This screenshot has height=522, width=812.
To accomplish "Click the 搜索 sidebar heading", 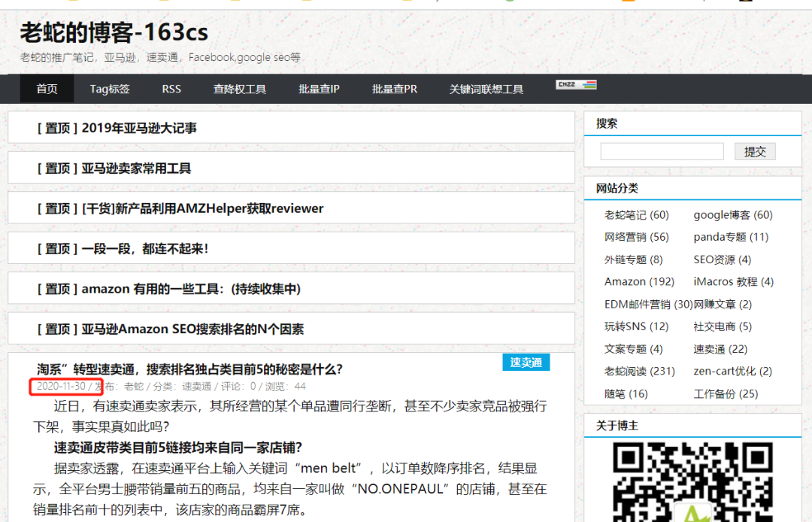I will (607, 124).
